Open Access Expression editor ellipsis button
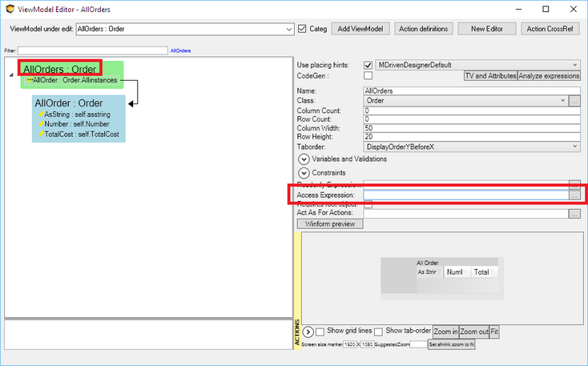Image resolution: width=588 pixels, height=366 pixels. click(574, 195)
